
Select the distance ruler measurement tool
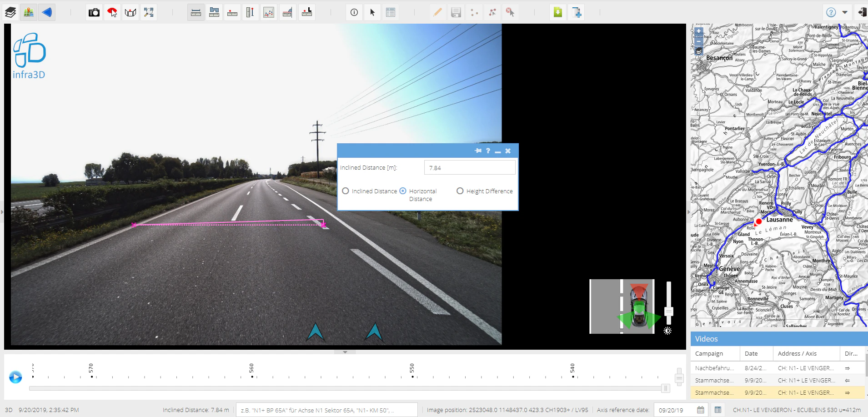(x=196, y=12)
